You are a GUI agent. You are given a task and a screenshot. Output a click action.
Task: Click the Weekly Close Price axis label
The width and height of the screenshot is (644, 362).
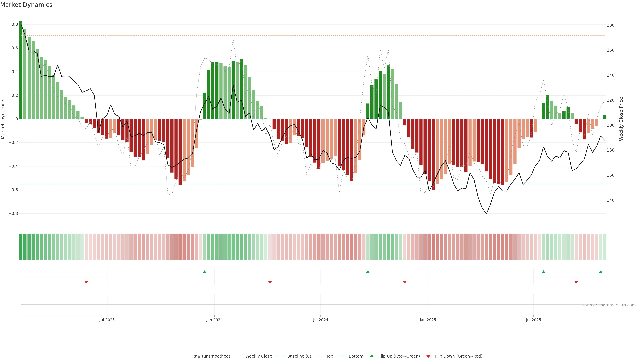click(x=621, y=119)
